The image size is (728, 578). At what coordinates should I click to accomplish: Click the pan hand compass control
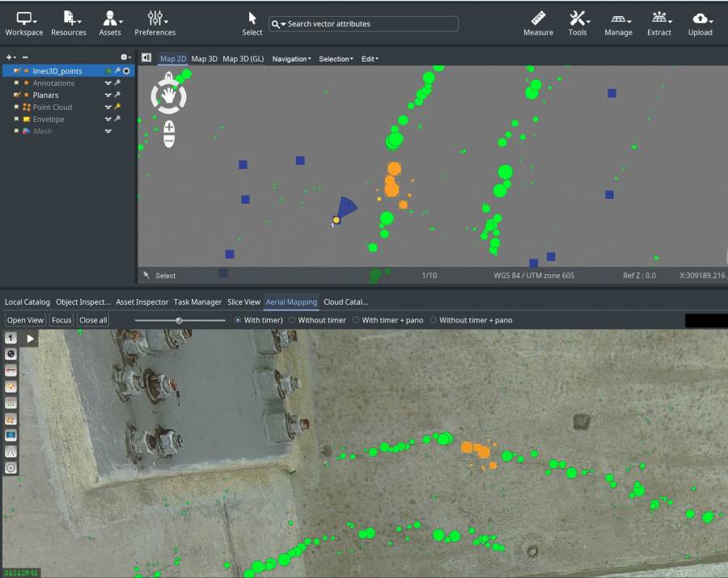point(168,96)
